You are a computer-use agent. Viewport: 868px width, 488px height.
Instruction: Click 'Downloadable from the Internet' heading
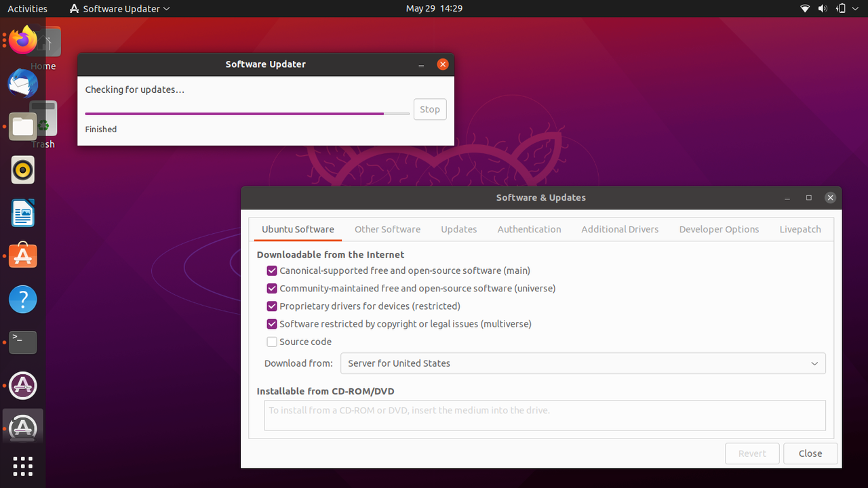330,255
